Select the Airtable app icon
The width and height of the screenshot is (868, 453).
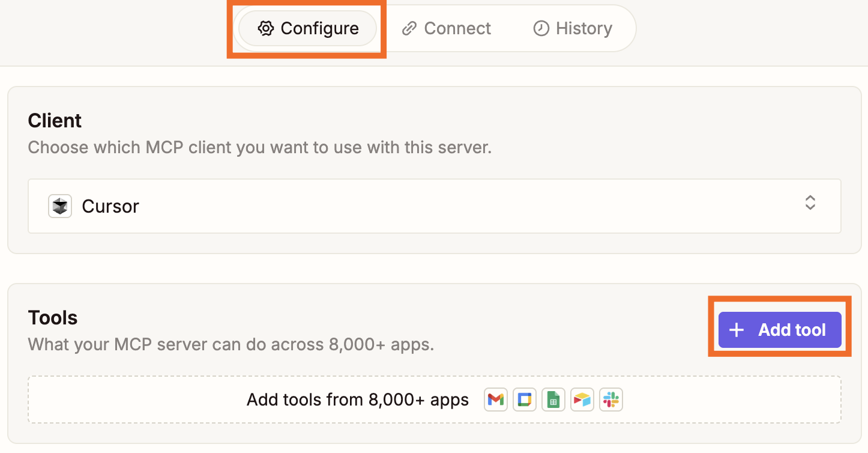[x=582, y=399]
